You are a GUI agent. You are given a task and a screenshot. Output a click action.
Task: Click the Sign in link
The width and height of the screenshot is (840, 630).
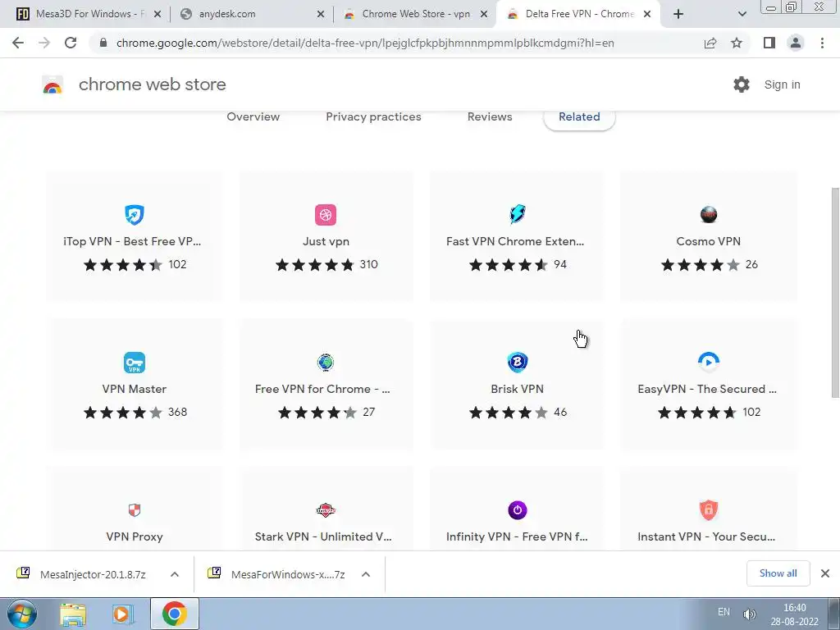pyautogui.click(x=782, y=84)
